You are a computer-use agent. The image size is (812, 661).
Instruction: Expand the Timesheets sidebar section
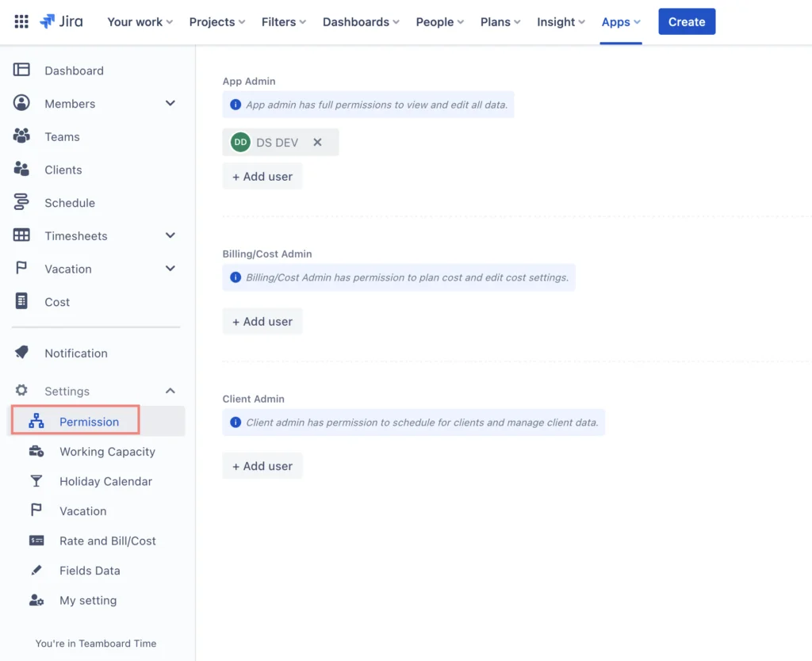click(170, 235)
